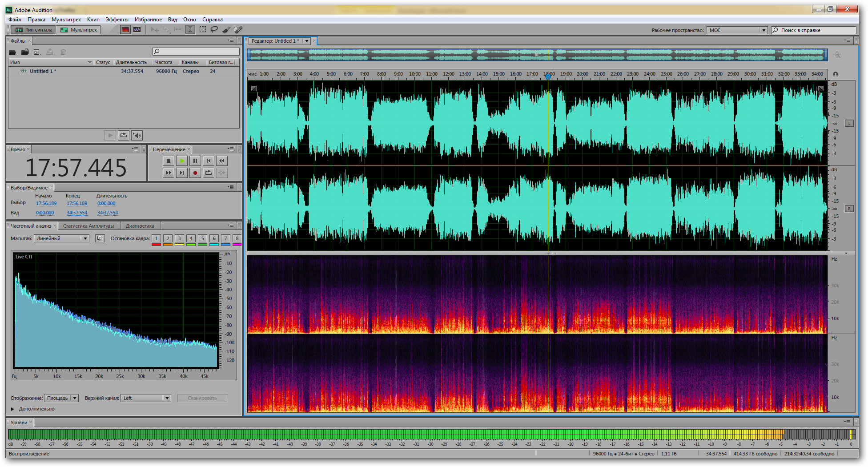The image size is (868, 467).
Task: Click the Open File folder icon
Action: (x=12, y=52)
